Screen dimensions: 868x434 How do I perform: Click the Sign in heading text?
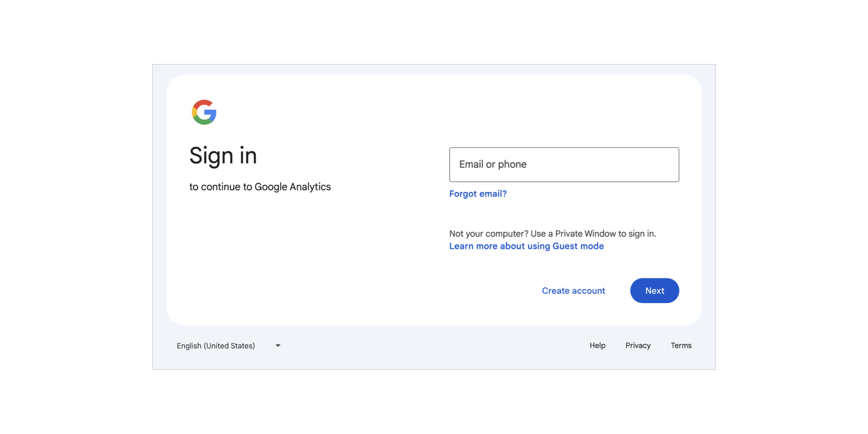pos(223,156)
